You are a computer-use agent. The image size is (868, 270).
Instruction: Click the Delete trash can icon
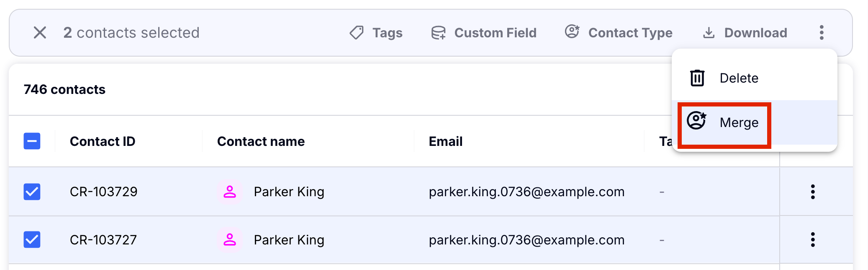click(697, 78)
